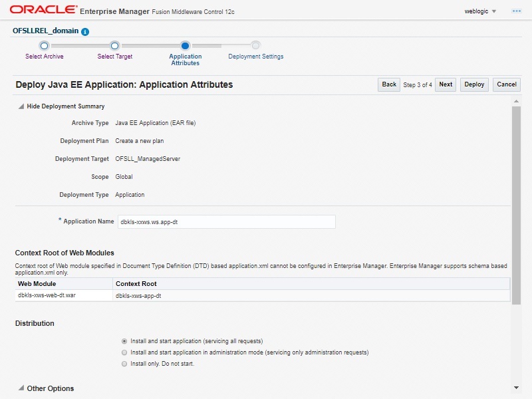Select Install and start application servicing all requests

tap(124, 341)
